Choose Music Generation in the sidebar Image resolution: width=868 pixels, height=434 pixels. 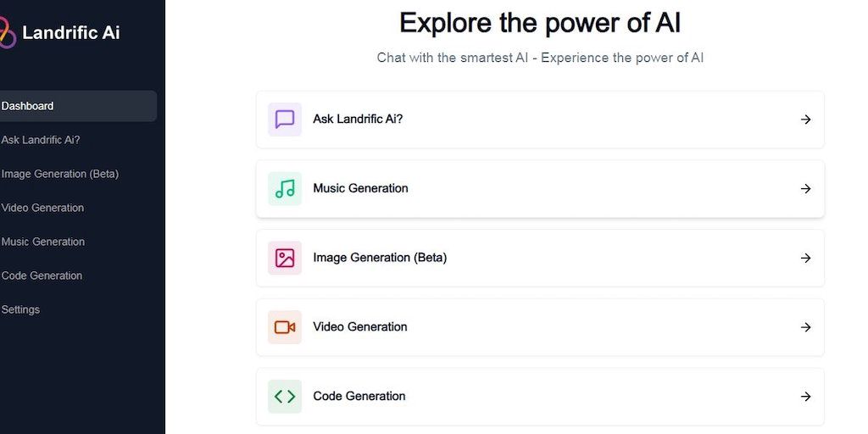pos(43,242)
